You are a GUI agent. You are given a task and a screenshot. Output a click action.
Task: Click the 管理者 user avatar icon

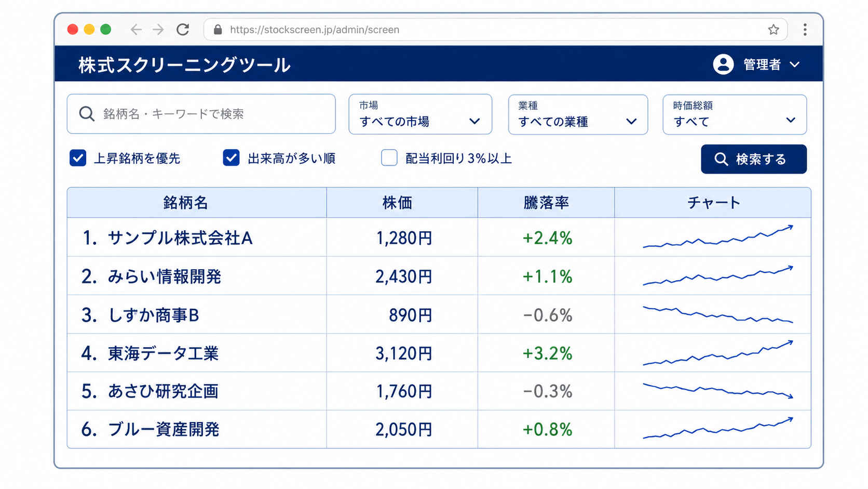pyautogui.click(x=723, y=64)
